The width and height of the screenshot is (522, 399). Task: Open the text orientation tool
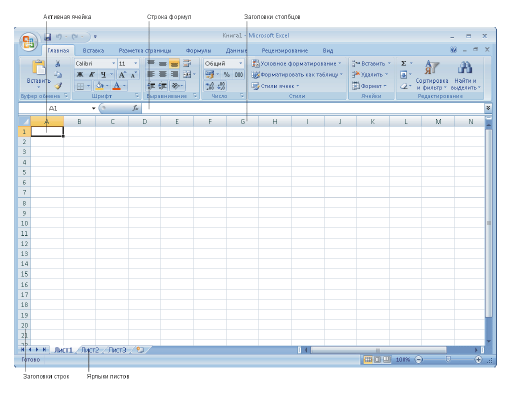tap(177, 86)
